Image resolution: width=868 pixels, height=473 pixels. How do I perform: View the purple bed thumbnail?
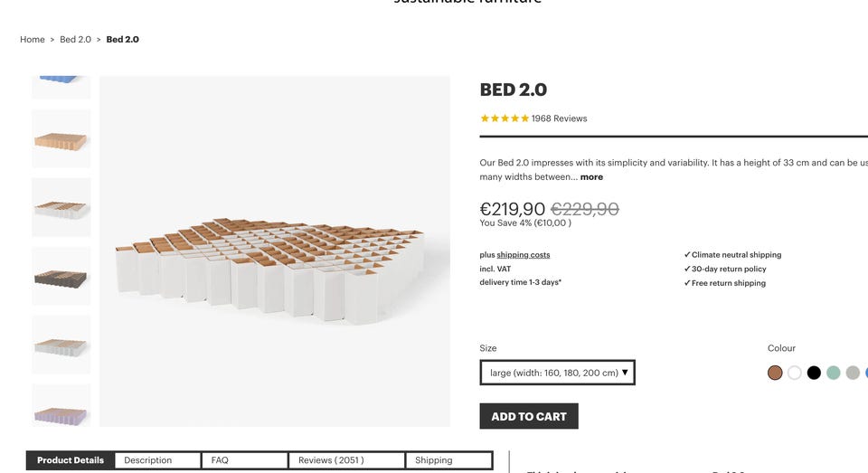pyautogui.click(x=61, y=409)
